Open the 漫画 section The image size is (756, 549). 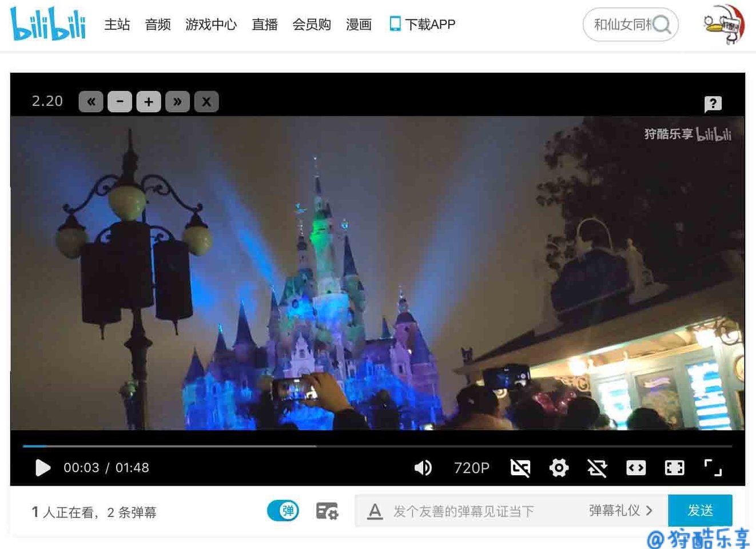359,25
